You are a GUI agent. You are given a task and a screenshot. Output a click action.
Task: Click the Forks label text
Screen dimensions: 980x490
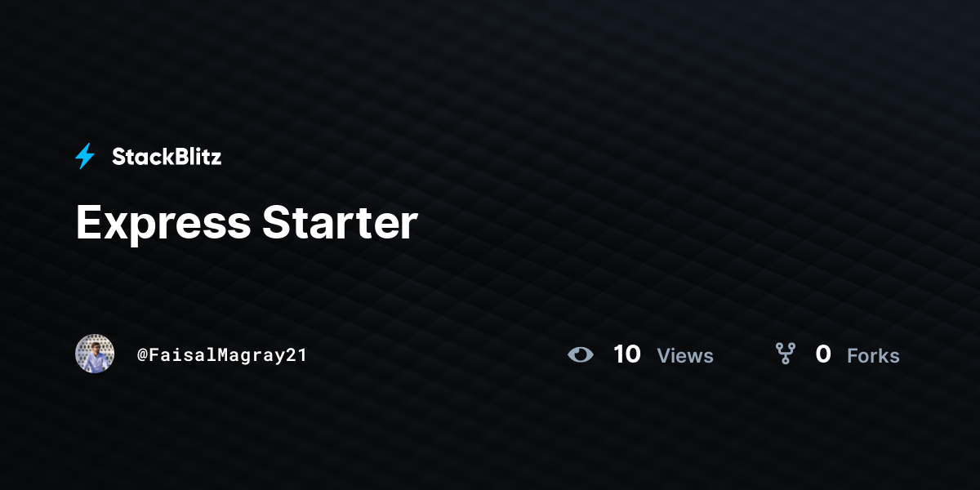pyautogui.click(x=873, y=355)
